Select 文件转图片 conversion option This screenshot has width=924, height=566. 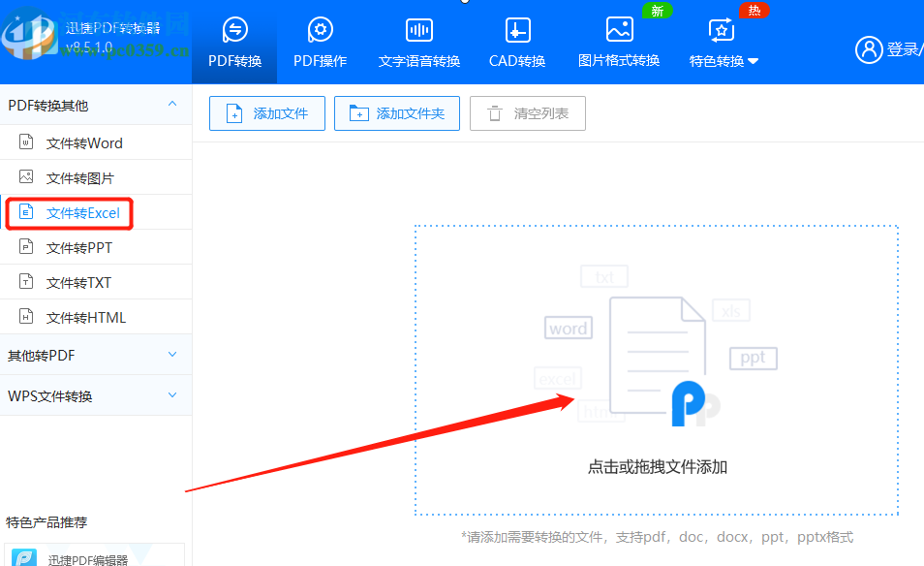(x=73, y=177)
